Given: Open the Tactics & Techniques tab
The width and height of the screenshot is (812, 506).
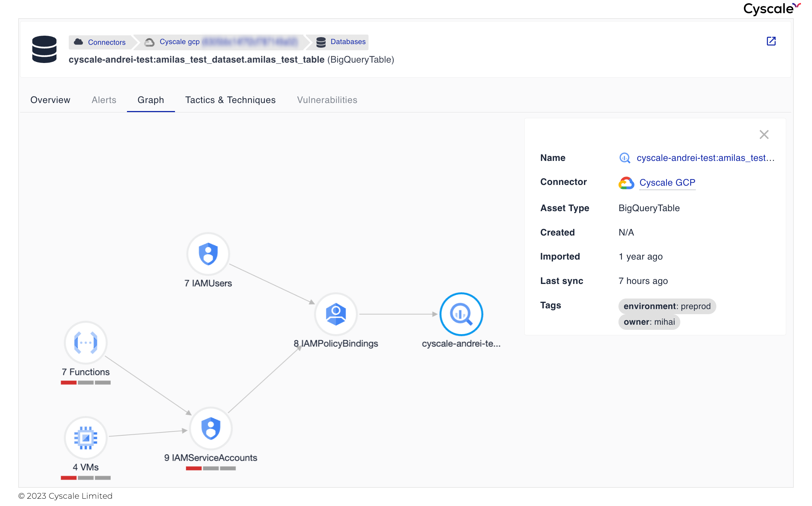Looking at the screenshot, I should pos(230,100).
